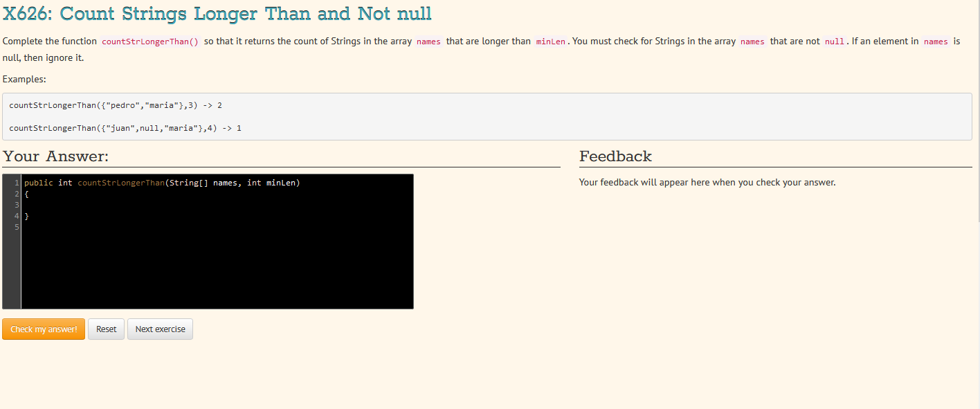Image resolution: width=980 pixels, height=409 pixels.
Task: Select the second example with juan and null
Action: pos(125,127)
